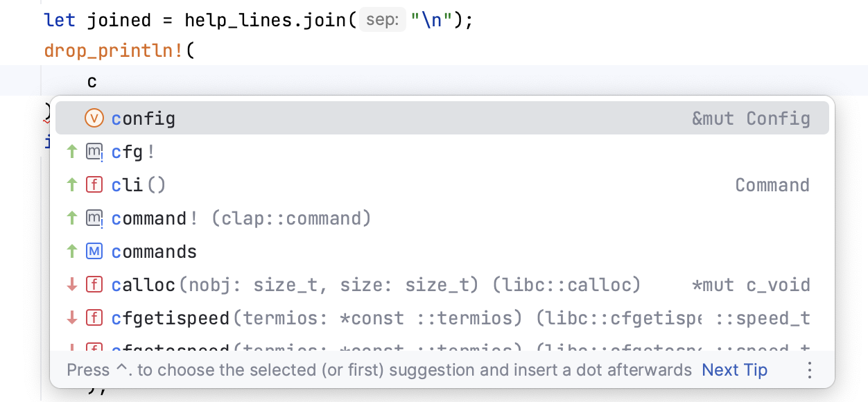Click the function icon next to cli()
The width and height of the screenshot is (868, 402).
[x=94, y=184]
